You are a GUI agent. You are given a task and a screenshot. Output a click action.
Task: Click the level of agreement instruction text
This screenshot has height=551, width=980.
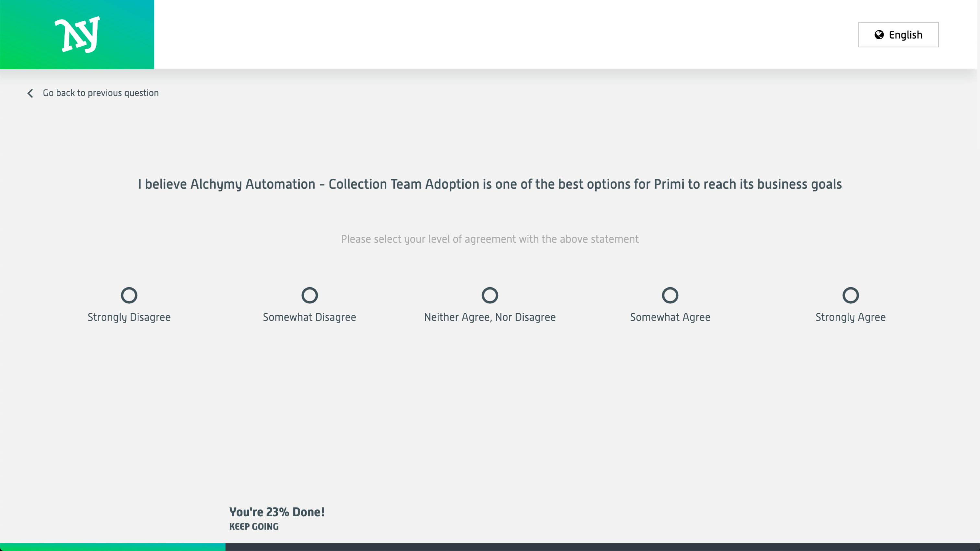click(x=490, y=239)
